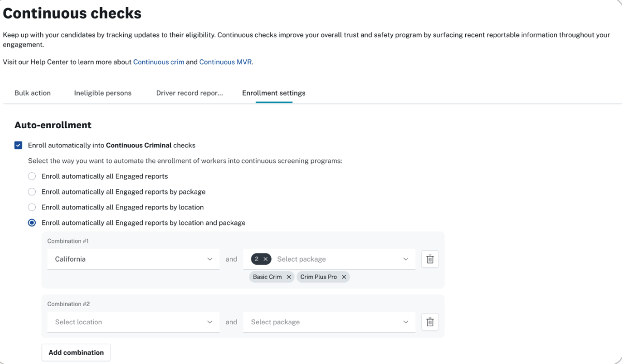This screenshot has width=622, height=364.
Task: Delete Combination #2 with trash icon
Action: [x=430, y=322]
